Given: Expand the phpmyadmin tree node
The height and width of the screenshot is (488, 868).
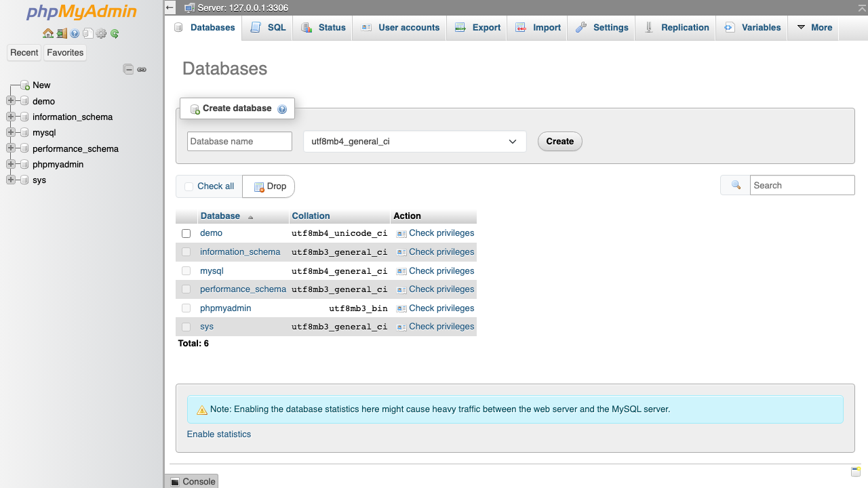Looking at the screenshot, I should [10, 164].
